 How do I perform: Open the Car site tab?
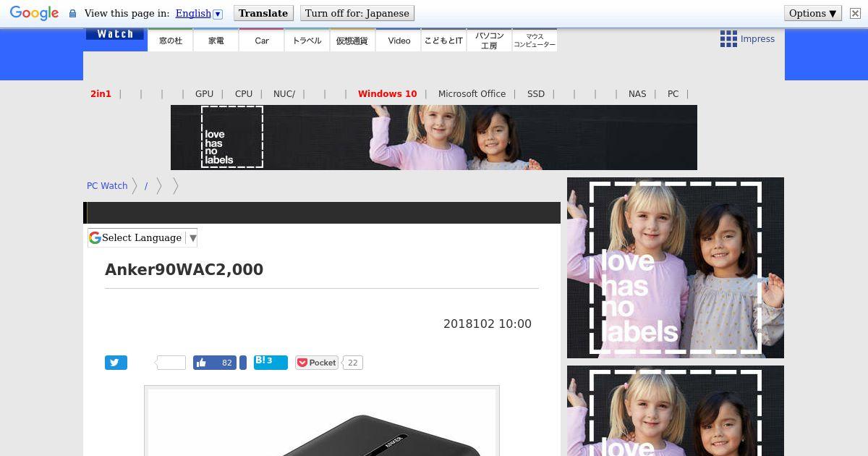click(262, 41)
